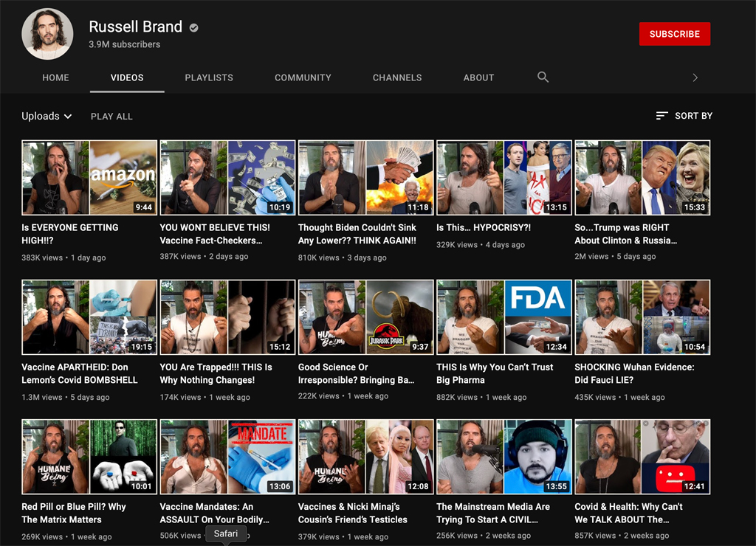756x546 pixels.
Task: Open 'Vaccine Mandates: An ASSAULT' video title
Action: click(214, 514)
